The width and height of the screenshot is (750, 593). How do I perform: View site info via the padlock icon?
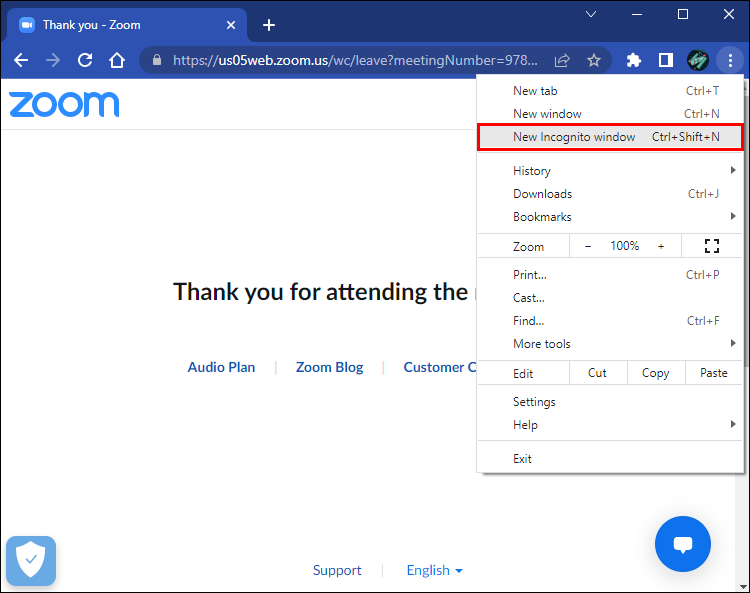pos(157,60)
